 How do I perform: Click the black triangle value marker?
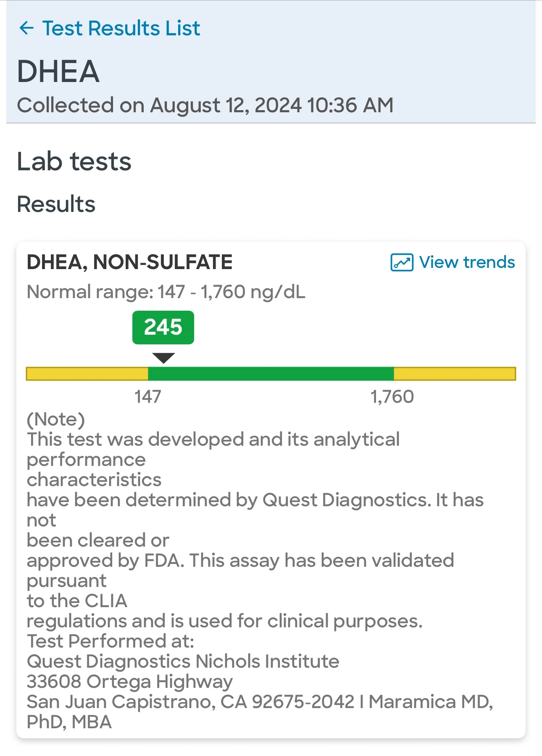point(163,358)
